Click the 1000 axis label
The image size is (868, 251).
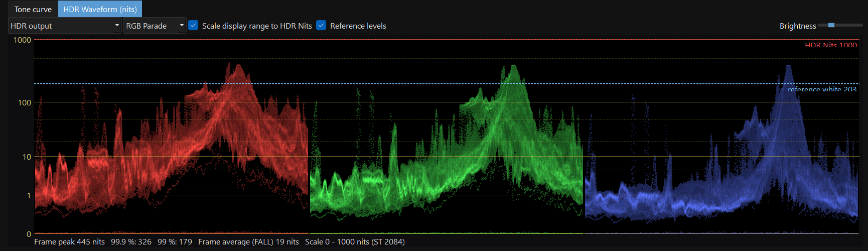pos(22,40)
